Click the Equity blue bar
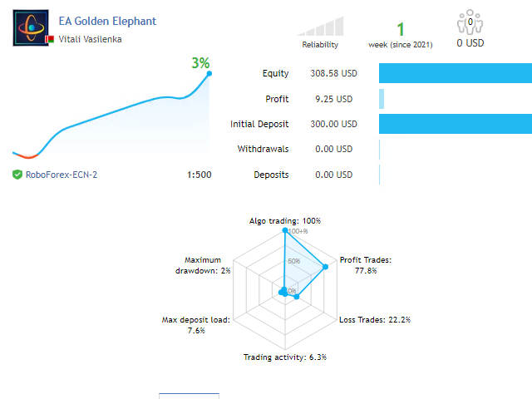 point(456,73)
